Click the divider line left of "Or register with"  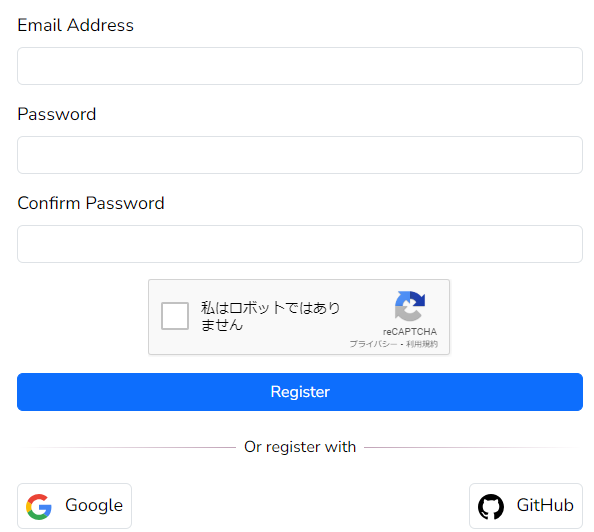127,448
